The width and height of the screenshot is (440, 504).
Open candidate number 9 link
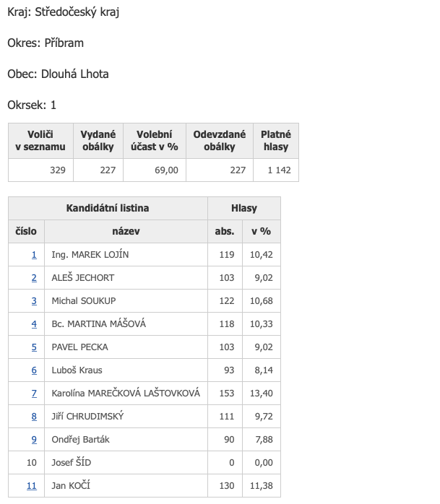point(34,440)
